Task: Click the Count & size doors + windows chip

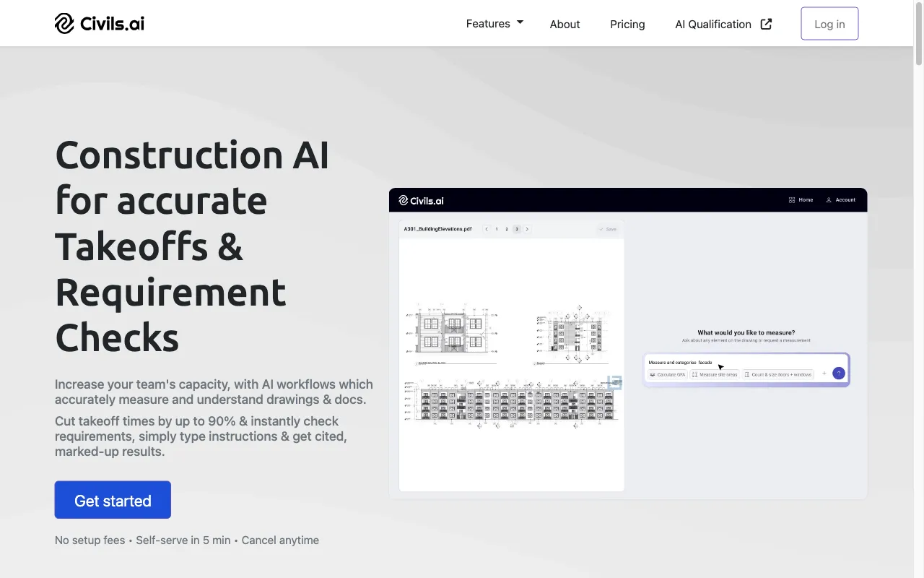Action: 778,374
